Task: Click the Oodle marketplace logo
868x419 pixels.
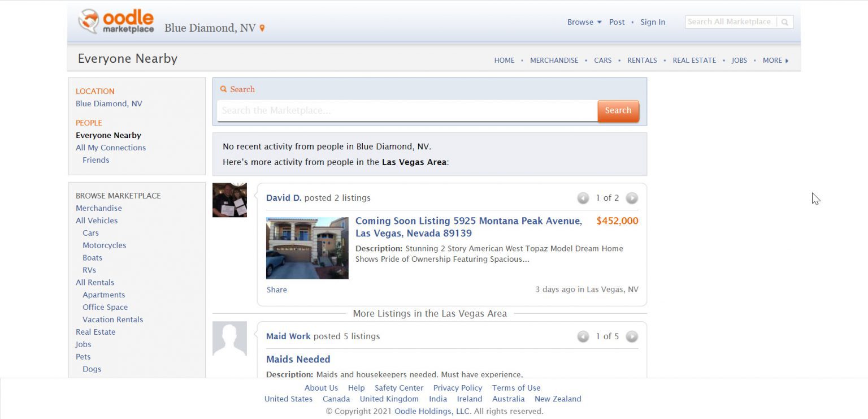Action: [x=116, y=21]
